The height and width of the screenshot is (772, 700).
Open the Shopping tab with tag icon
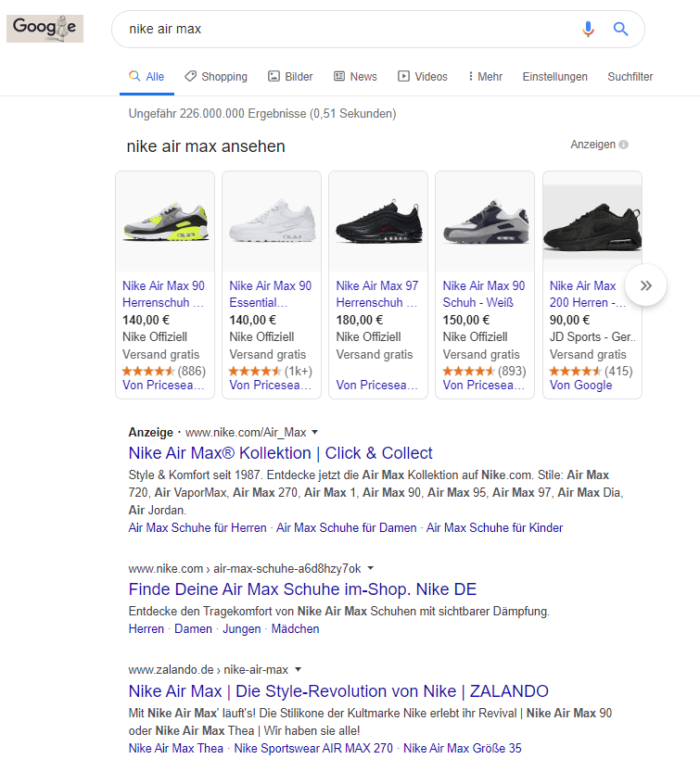click(x=216, y=77)
